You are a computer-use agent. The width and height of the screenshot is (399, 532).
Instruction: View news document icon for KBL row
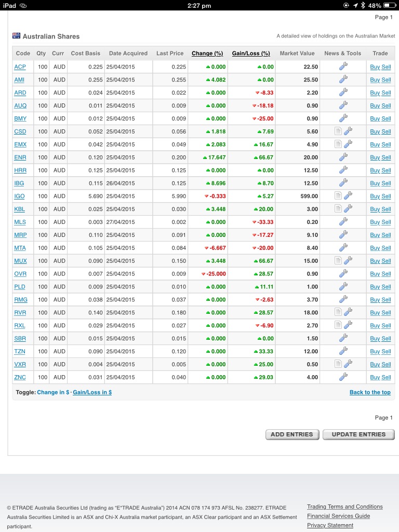(338, 208)
